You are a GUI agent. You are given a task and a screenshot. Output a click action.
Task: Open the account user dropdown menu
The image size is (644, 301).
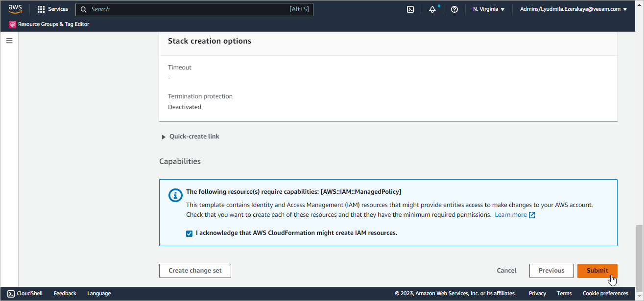point(573,9)
